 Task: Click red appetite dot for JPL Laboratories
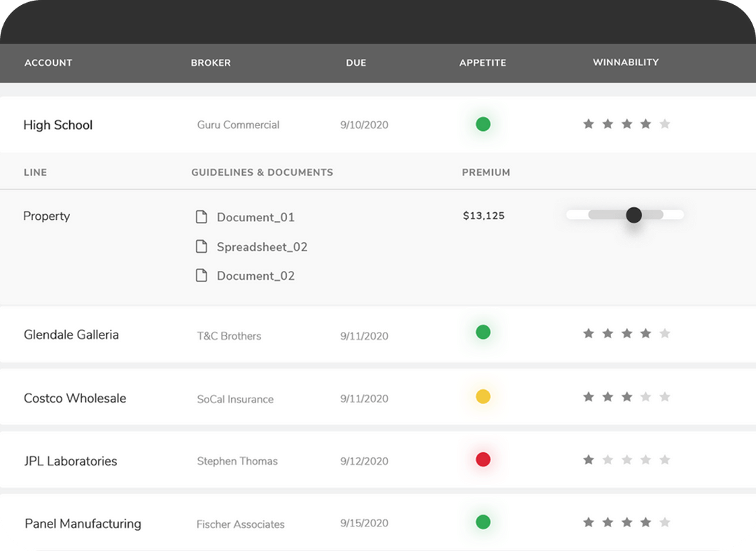483,460
